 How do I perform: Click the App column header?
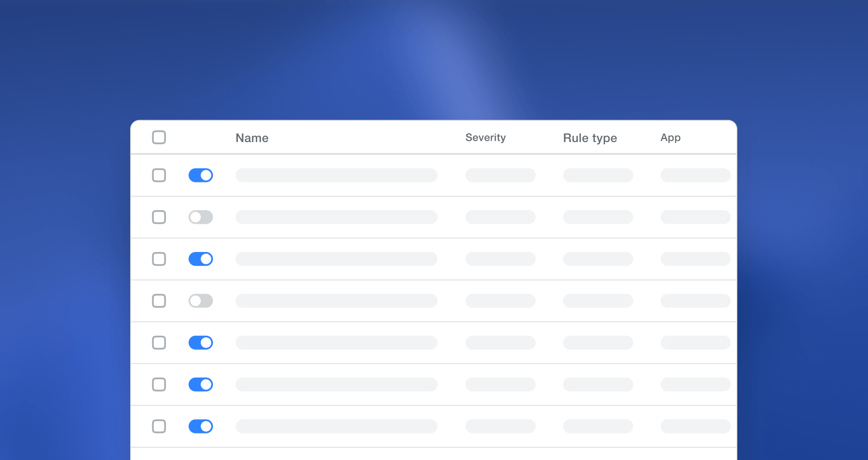(670, 137)
